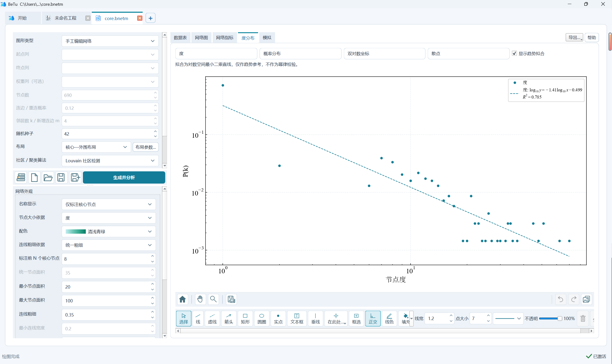Select the 选择 pointer tool
The height and width of the screenshot is (364, 612).
click(184, 318)
